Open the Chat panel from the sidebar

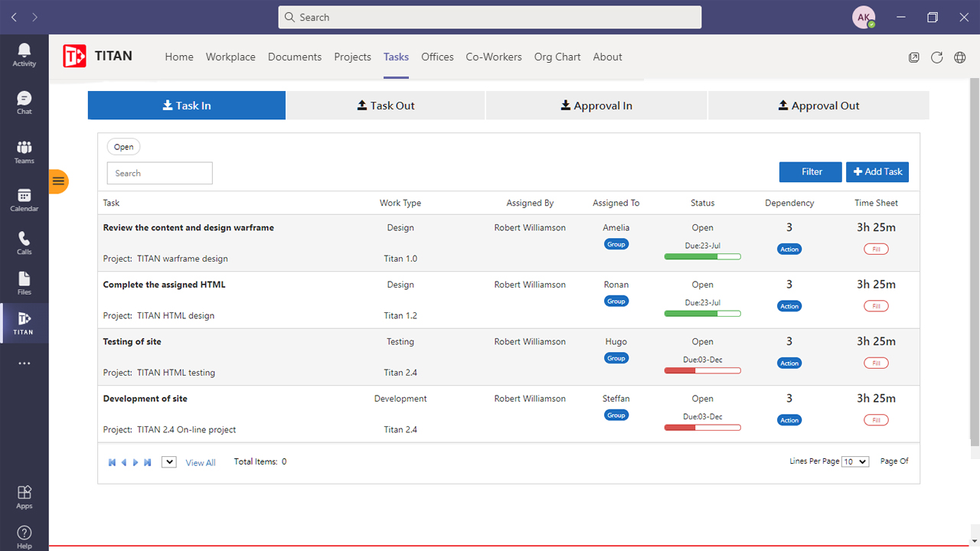point(24,102)
